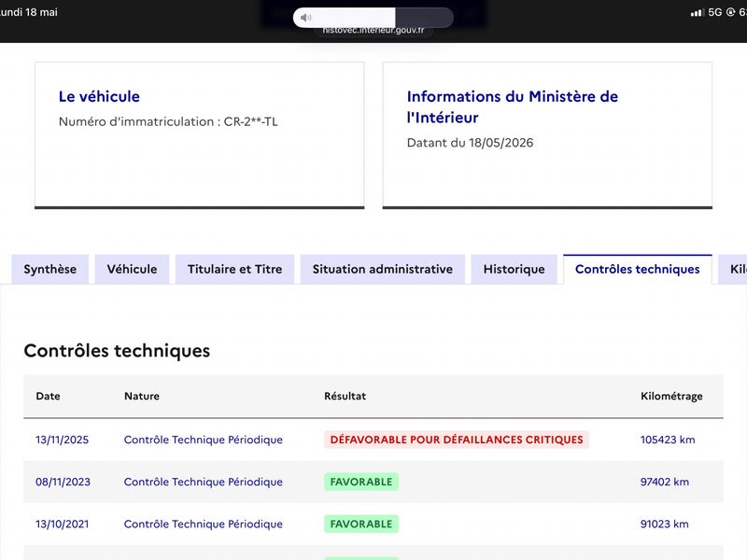Select the Contrôles techniques tab
This screenshot has width=747, height=560.
pos(638,269)
